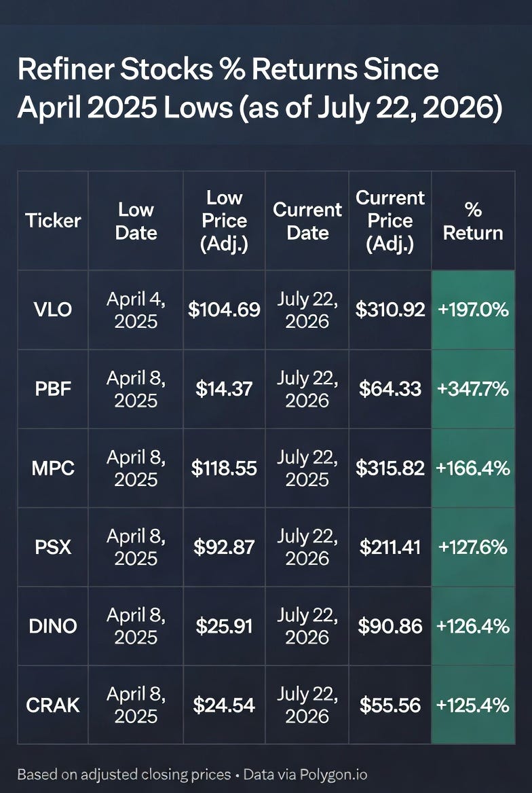Click the PBF ticker cell

click(x=53, y=389)
